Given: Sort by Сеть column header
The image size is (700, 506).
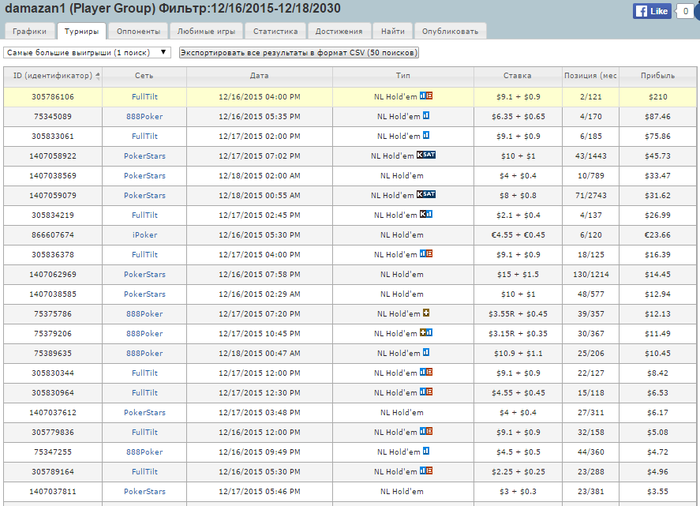Looking at the screenshot, I should coord(144,75).
